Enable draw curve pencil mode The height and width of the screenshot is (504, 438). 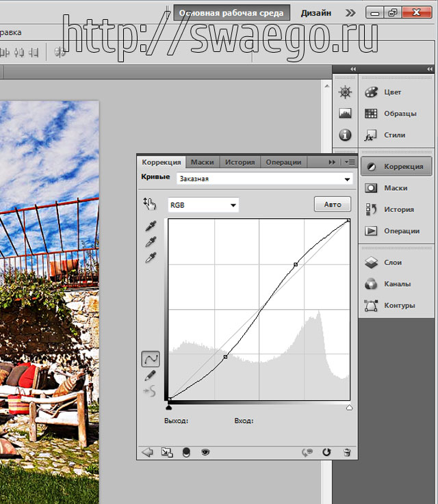(150, 375)
